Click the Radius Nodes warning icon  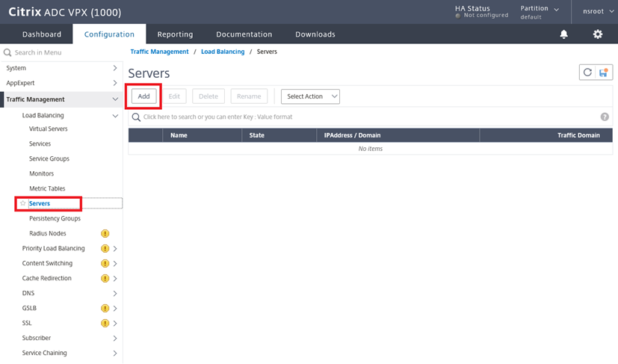tap(105, 233)
